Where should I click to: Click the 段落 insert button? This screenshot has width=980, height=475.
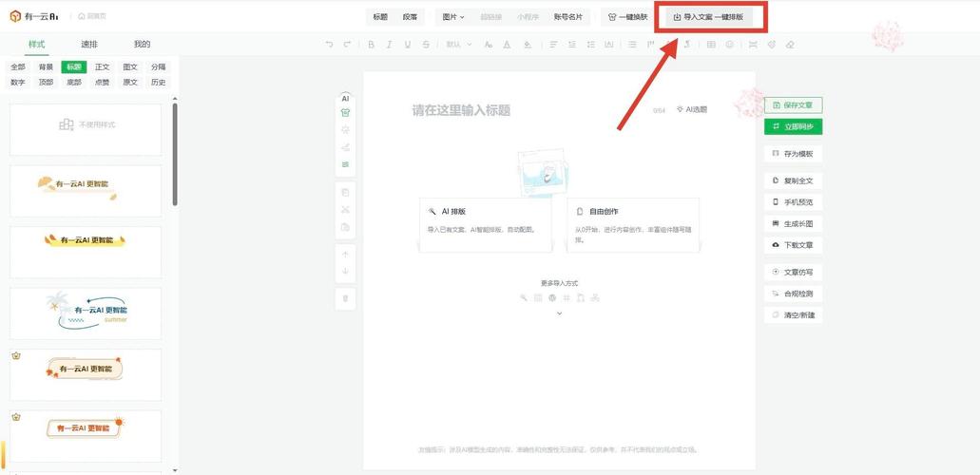pos(410,17)
